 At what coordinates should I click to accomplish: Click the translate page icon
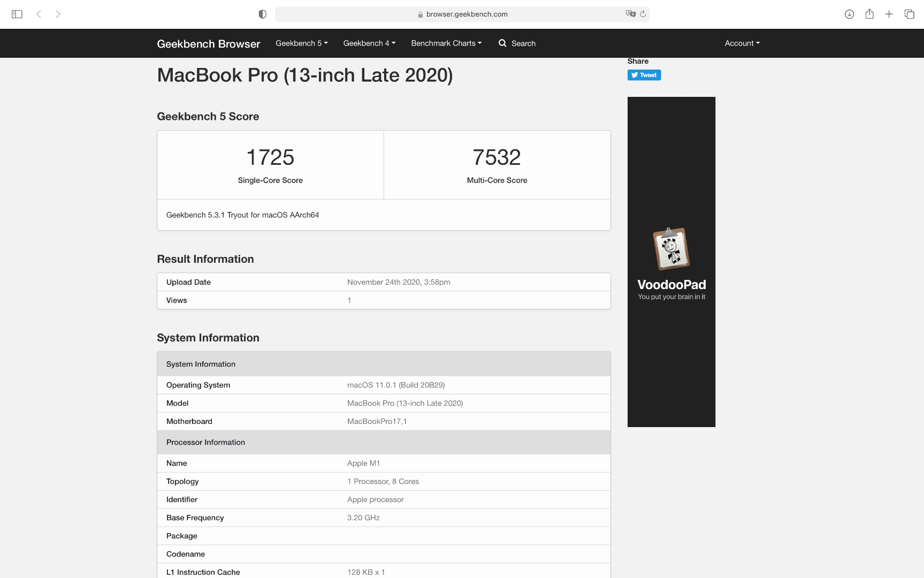pyautogui.click(x=631, y=14)
